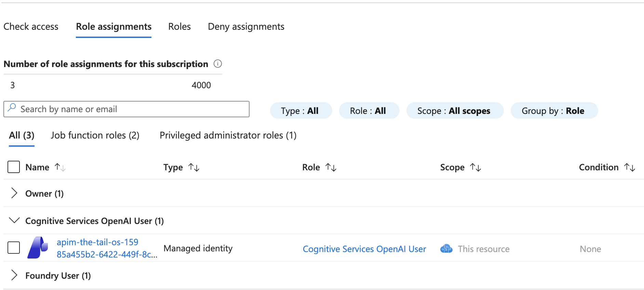Click the cloud icon beside This resource
The width and height of the screenshot is (644, 290).
point(446,249)
